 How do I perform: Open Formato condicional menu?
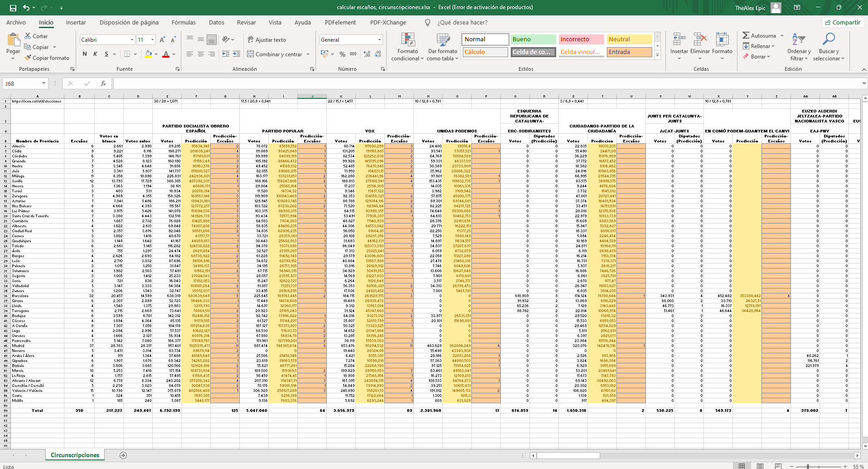[x=407, y=47]
